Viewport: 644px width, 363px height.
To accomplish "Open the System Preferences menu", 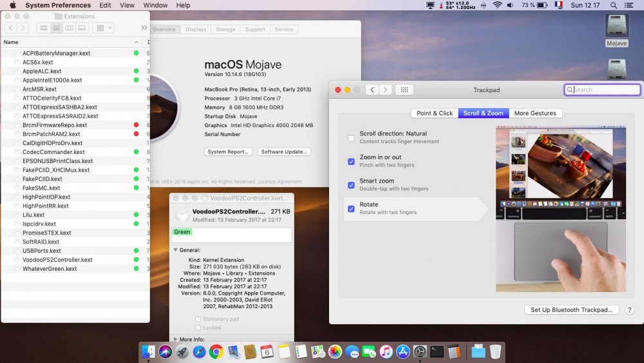I will (x=58, y=5).
